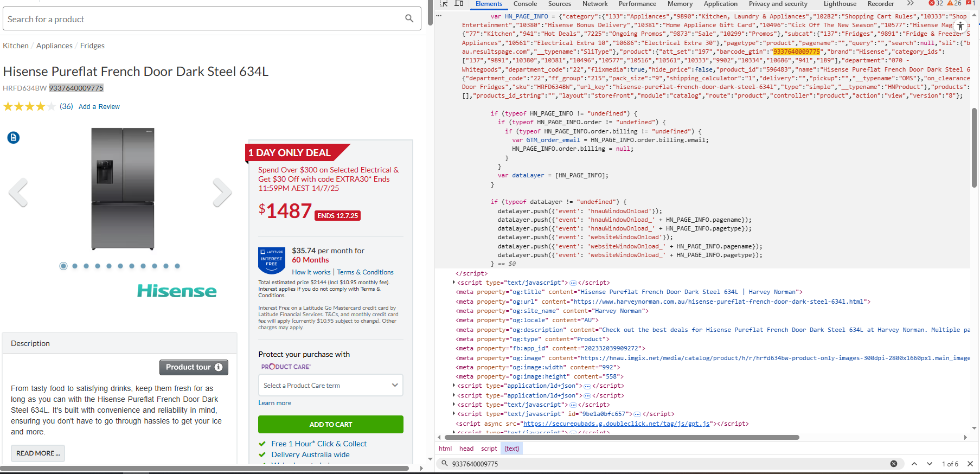
Task: Click the main fridge product image
Action: click(123, 189)
